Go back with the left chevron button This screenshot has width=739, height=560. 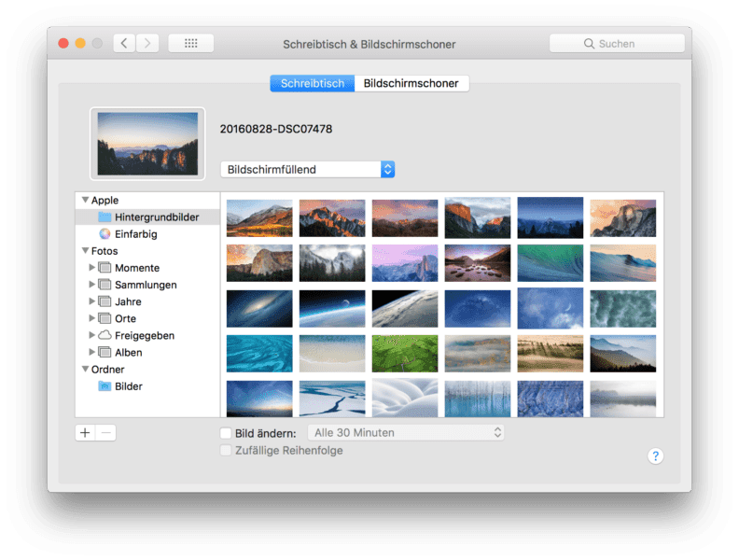click(124, 43)
